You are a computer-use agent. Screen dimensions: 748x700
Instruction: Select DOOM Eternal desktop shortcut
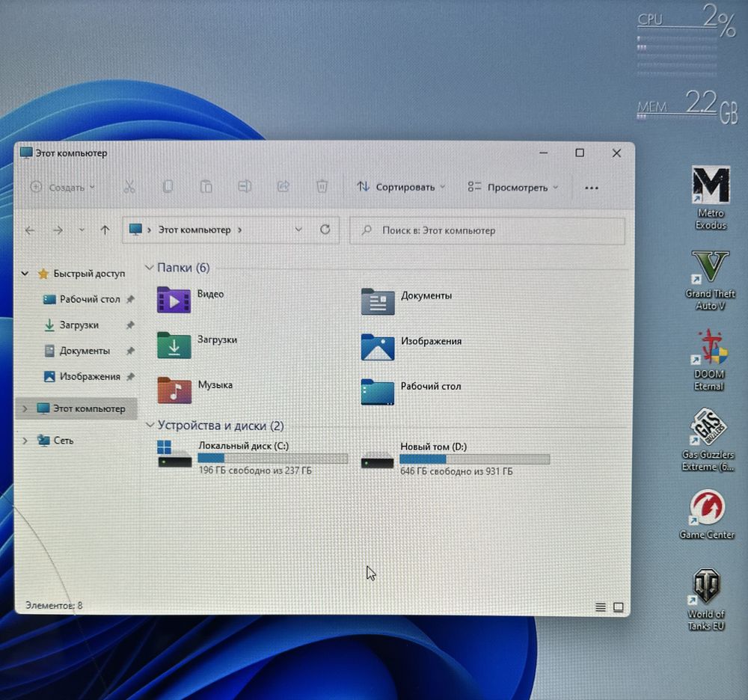tap(709, 360)
